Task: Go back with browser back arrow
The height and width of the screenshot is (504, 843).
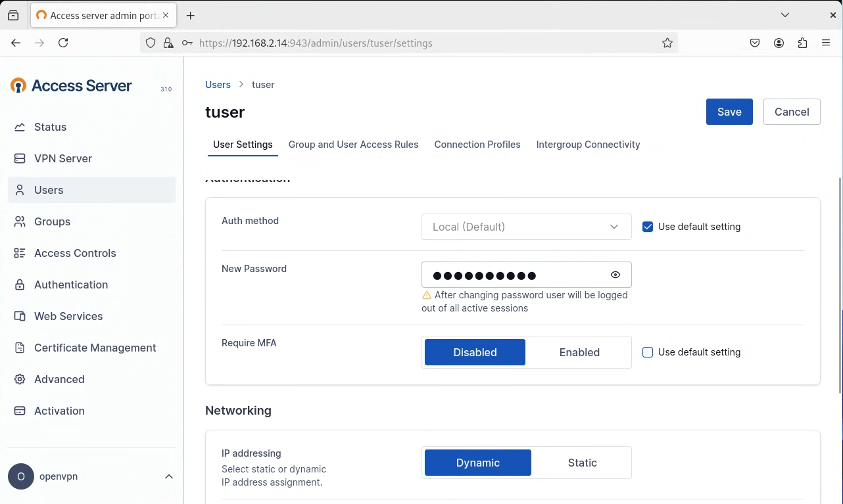Action: 16,43
